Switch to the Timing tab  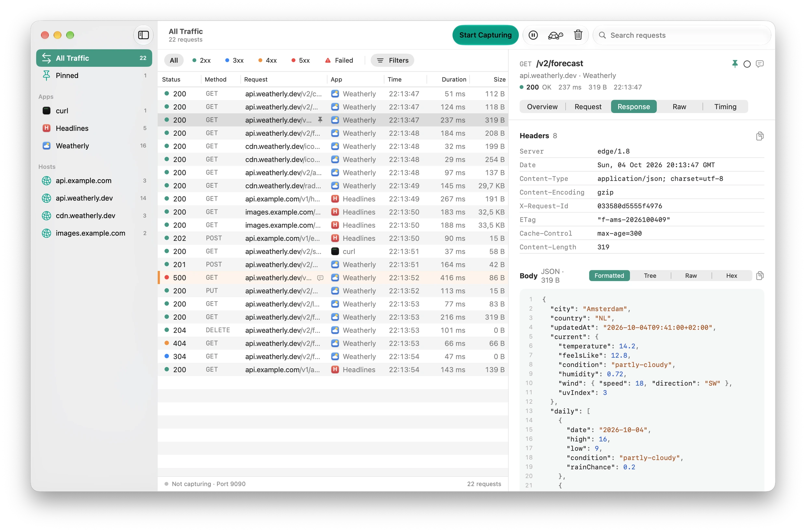click(725, 107)
